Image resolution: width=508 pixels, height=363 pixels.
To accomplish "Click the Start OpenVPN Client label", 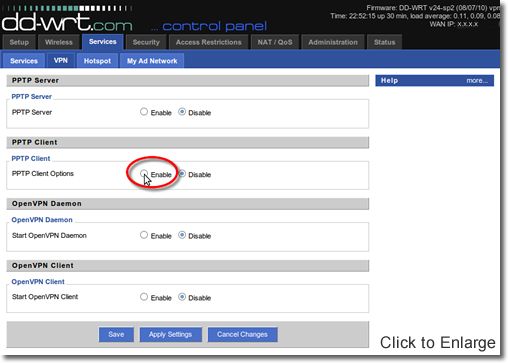I will [x=45, y=297].
